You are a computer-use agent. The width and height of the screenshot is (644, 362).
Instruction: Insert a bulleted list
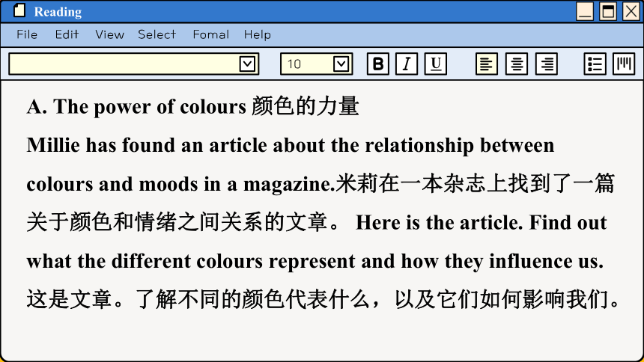tap(595, 64)
